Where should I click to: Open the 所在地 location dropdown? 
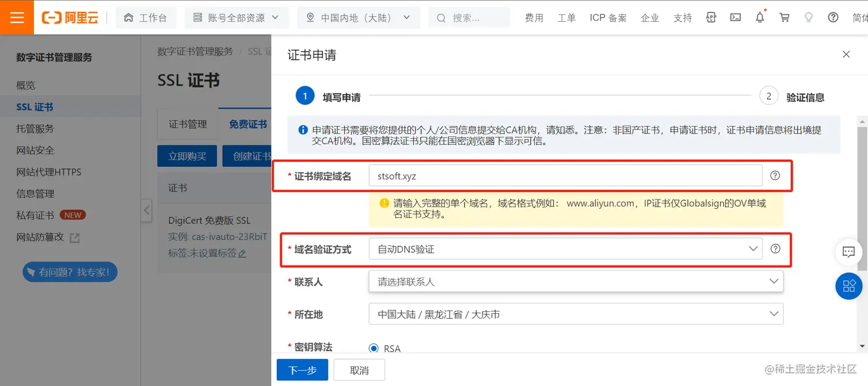click(x=576, y=314)
